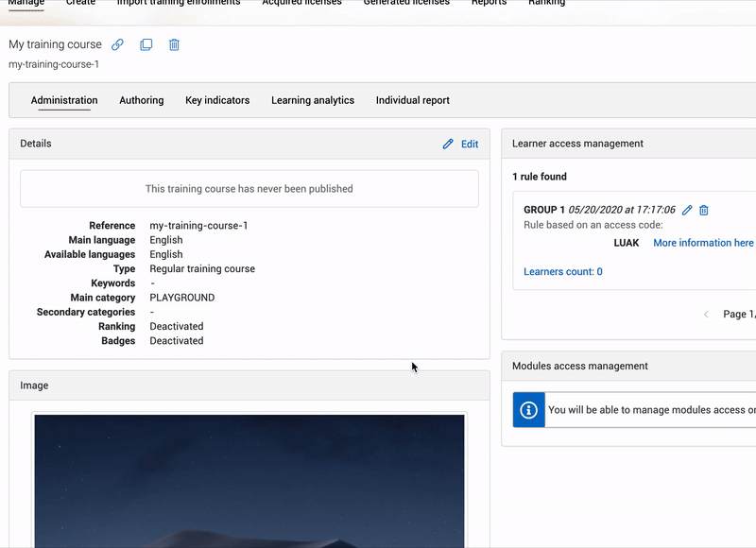Screen dimensions: 756x548
Task: Click the Modules access management heading
Action: [580, 366]
